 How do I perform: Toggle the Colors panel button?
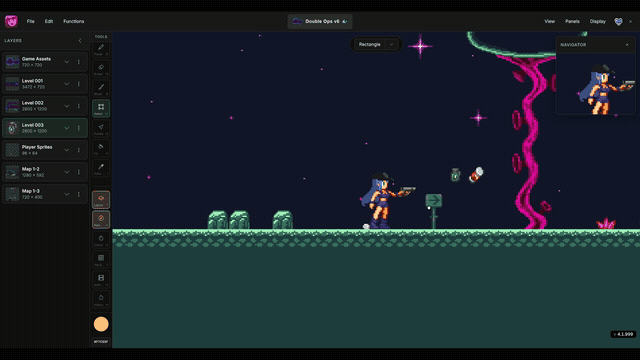101,240
